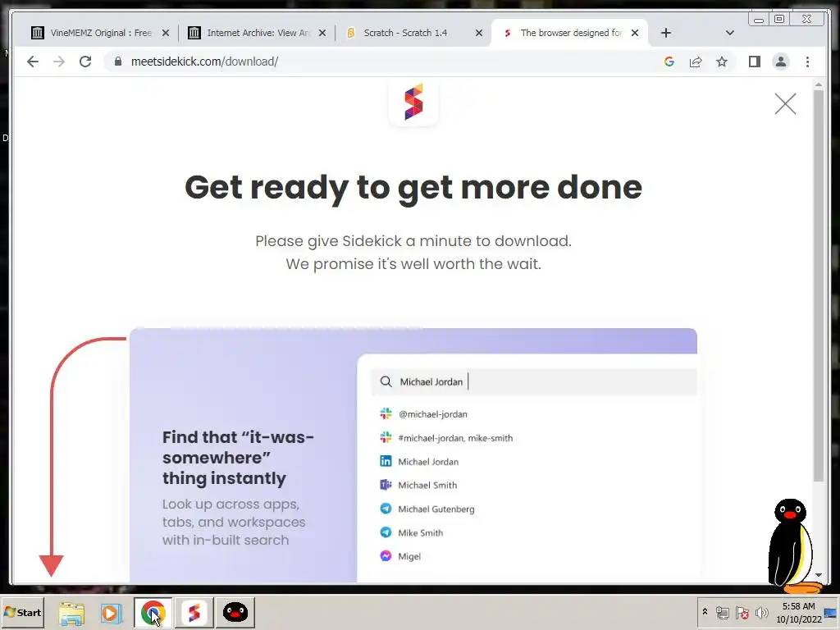The image size is (840, 630).
Task: Close the Scratch 1.4 tab
Action: click(x=479, y=33)
